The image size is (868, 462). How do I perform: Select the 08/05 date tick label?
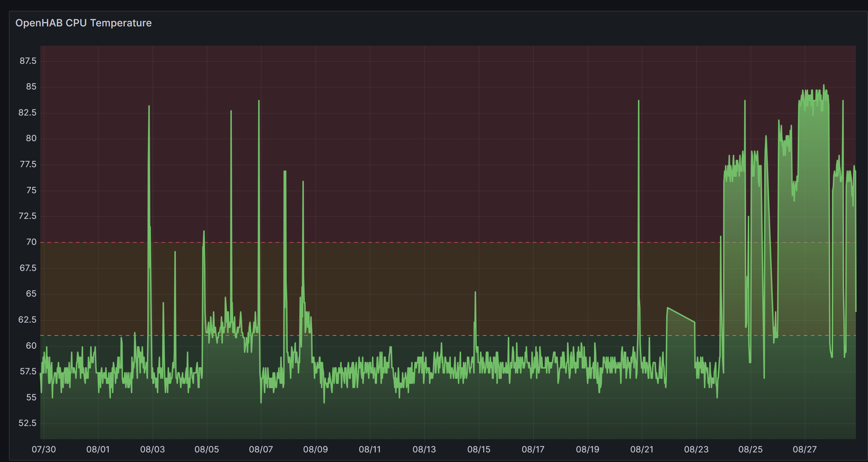(x=206, y=449)
